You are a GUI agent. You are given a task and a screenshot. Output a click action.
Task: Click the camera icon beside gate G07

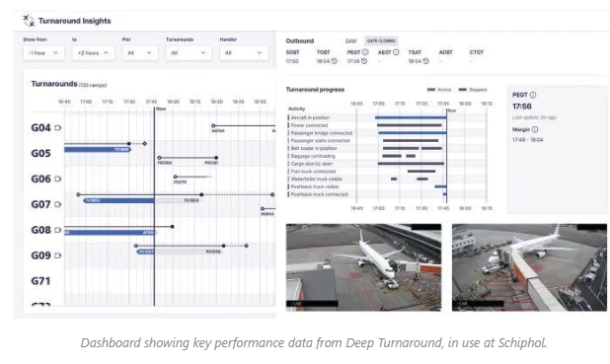(58, 204)
